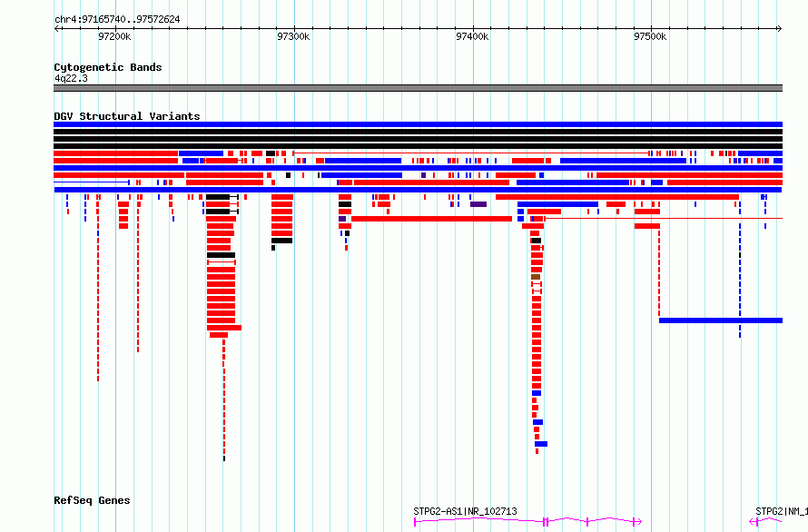Click the 97500k ruler label
808x532 pixels.
650,36
